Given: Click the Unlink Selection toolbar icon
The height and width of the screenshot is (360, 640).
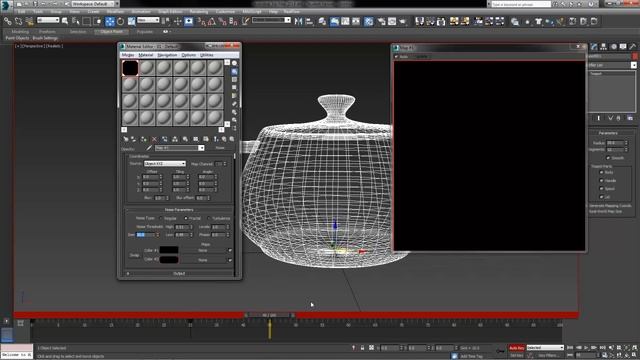Looking at the screenshot, I should click(18, 21).
